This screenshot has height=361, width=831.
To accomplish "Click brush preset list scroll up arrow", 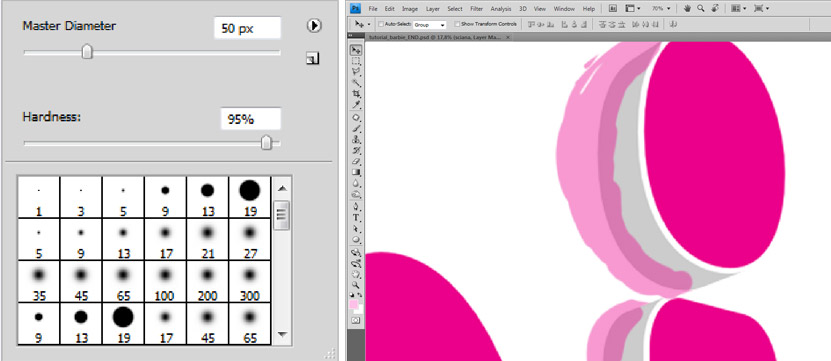I will 282,188.
